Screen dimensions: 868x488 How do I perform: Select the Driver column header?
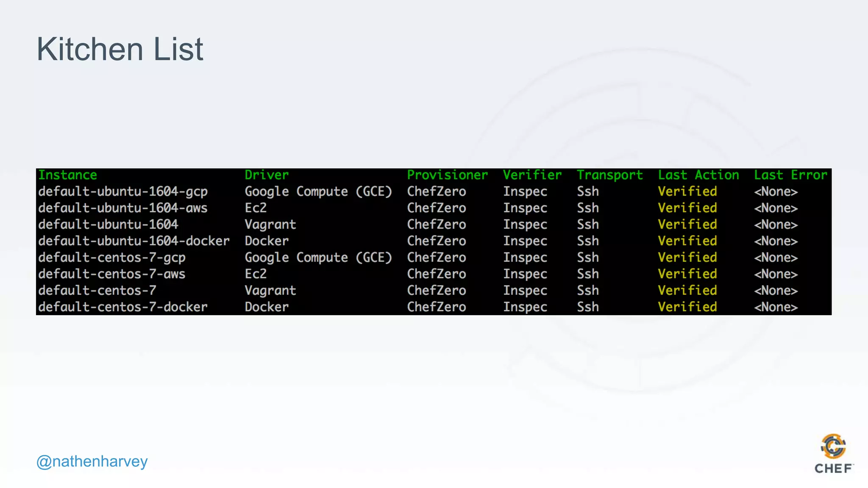tap(267, 175)
